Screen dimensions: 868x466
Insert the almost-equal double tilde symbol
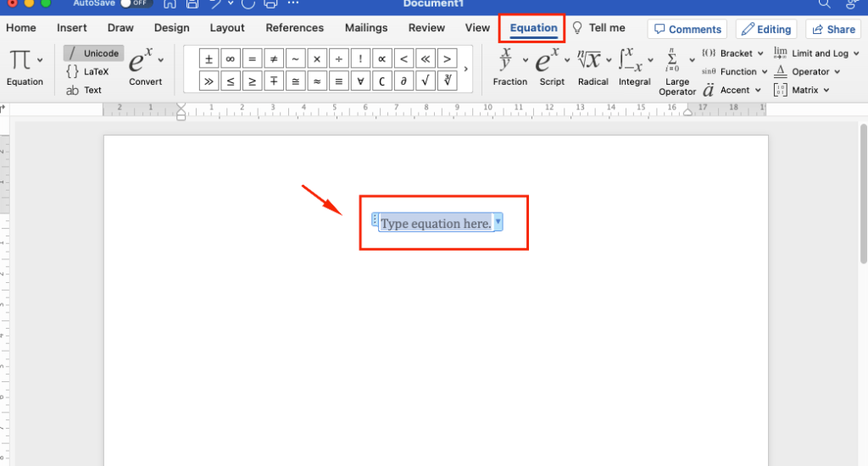click(317, 81)
